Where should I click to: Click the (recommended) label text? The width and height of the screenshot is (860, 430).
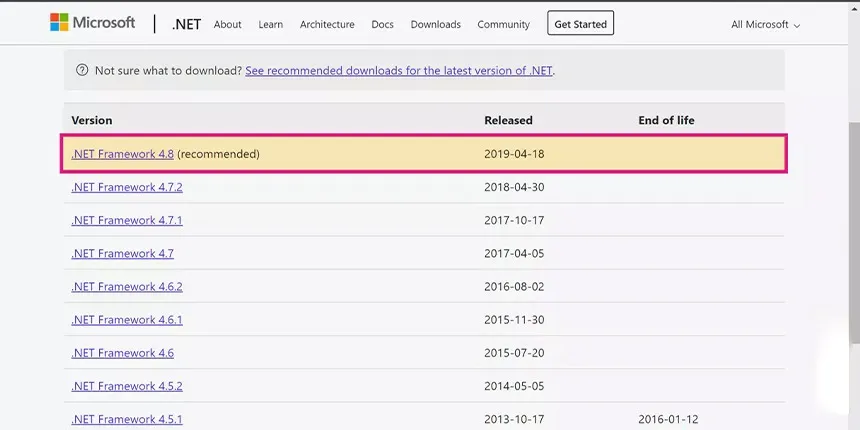coord(218,154)
